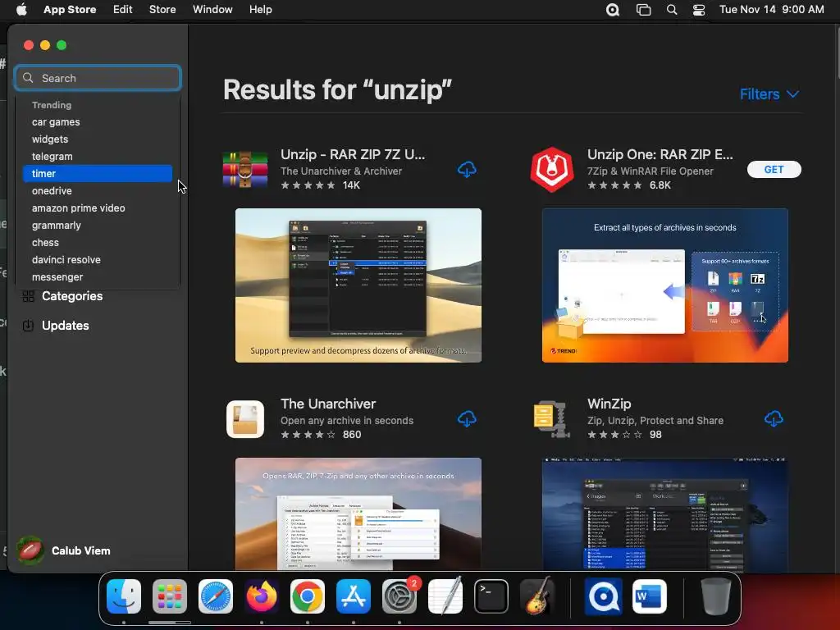View Unzip - RAR ZIP 7Z desert screenshot

pos(358,285)
